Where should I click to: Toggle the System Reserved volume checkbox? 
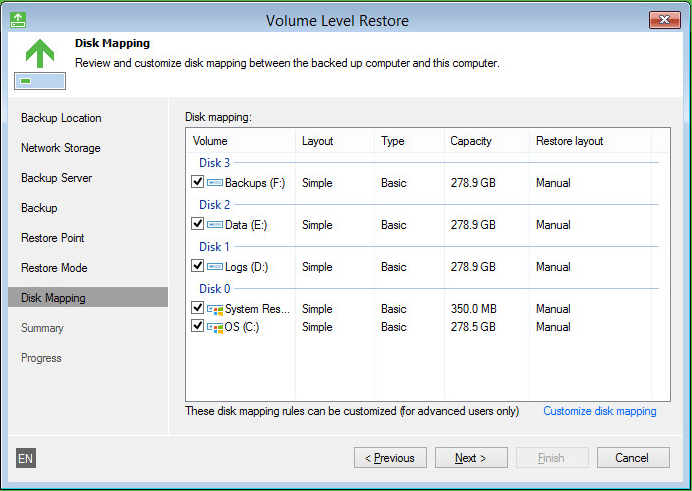coord(197,309)
